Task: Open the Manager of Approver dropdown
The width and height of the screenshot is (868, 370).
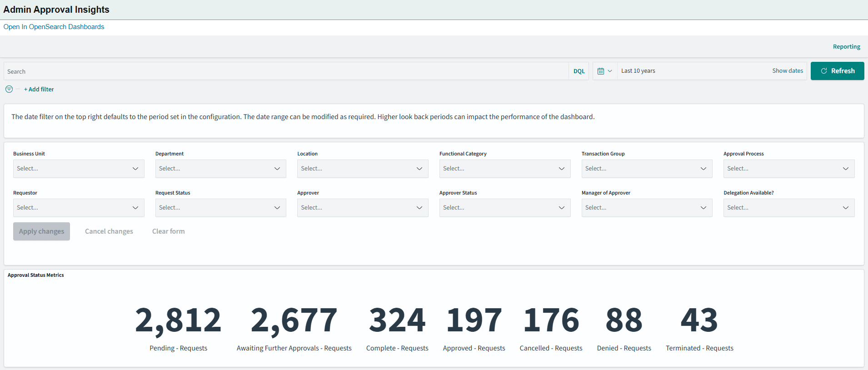Action: click(647, 208)
